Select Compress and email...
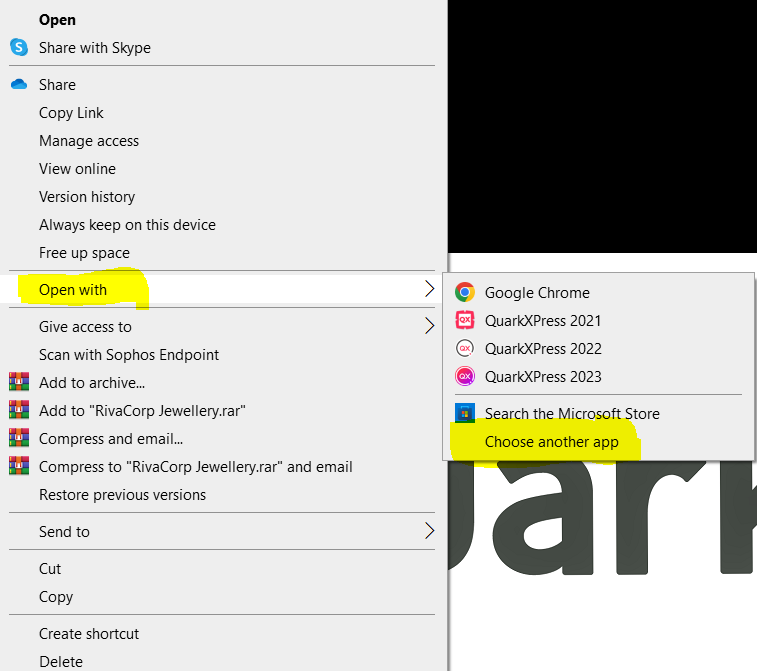The width and height of the screenshot is (757, 672). click(x=222, y=438)
